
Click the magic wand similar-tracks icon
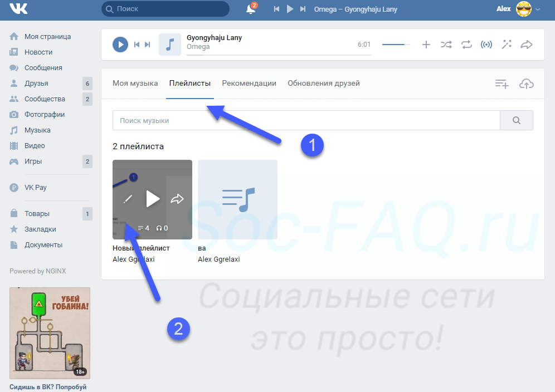click(x=507, y=45)
